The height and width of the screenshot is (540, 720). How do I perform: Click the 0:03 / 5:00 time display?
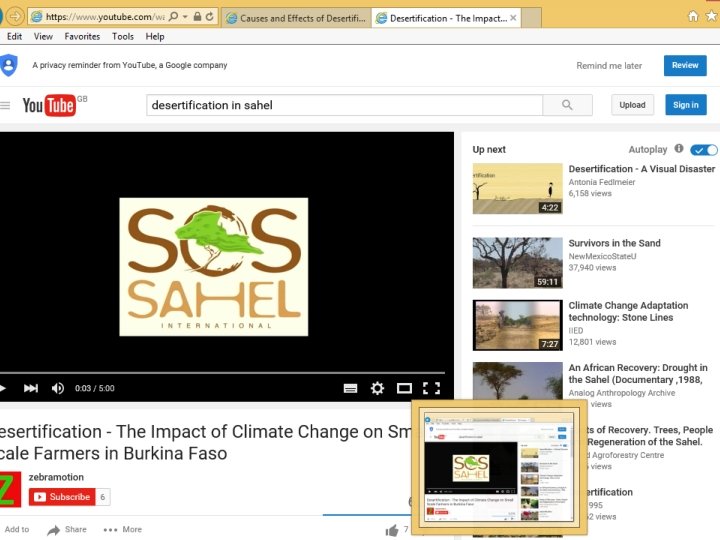[95, 388]
